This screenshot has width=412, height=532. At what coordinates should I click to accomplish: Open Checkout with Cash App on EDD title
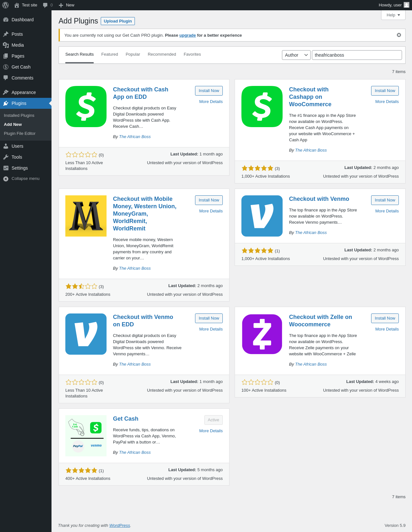tap(141, 93)
